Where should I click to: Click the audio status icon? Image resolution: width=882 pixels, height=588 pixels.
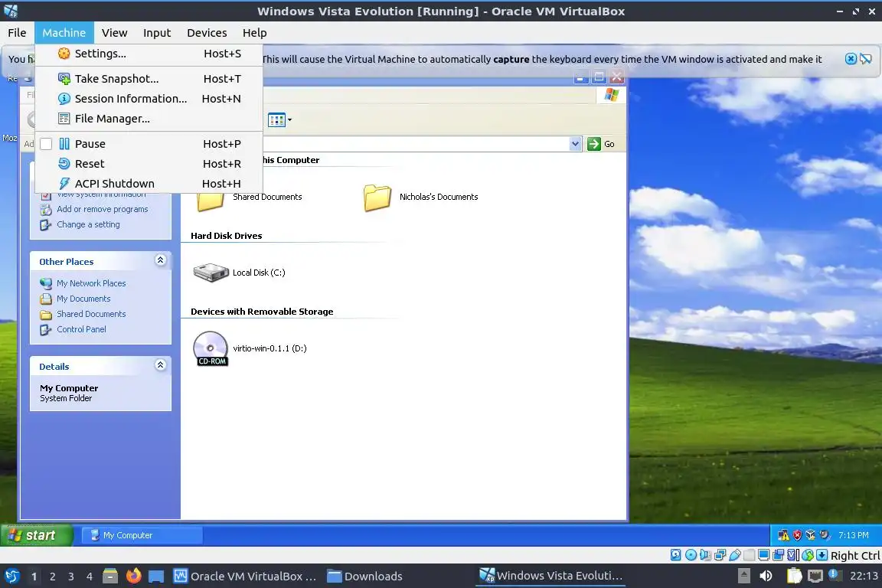705,555
